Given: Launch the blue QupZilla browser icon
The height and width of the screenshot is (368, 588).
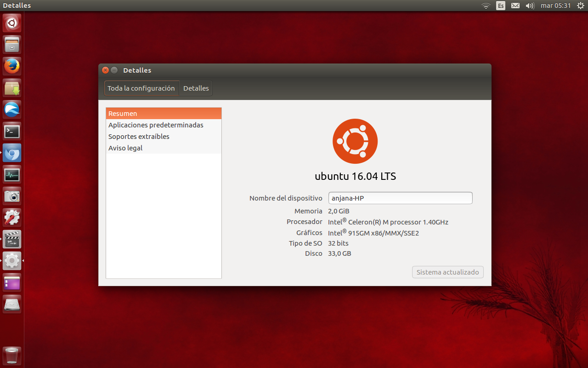Looking at the screenshot, I should click(x=12, y=109).
